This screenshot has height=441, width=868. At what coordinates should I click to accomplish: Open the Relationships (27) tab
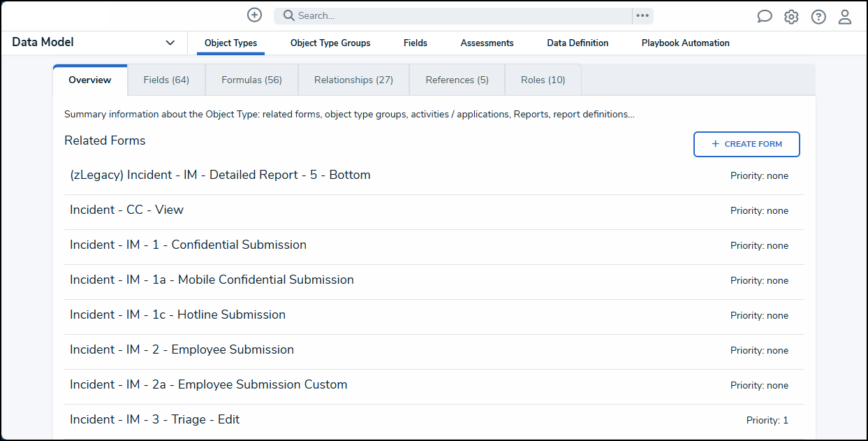pyautogui.click(x=353, y=79)
